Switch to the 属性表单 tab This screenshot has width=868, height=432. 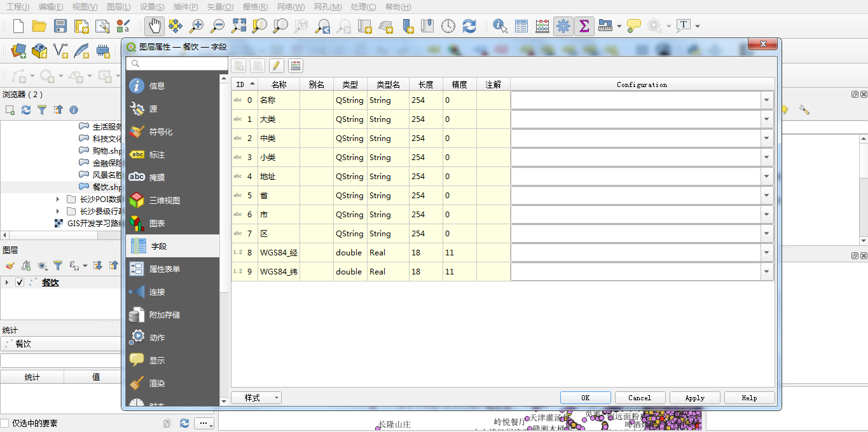point(172,269)
